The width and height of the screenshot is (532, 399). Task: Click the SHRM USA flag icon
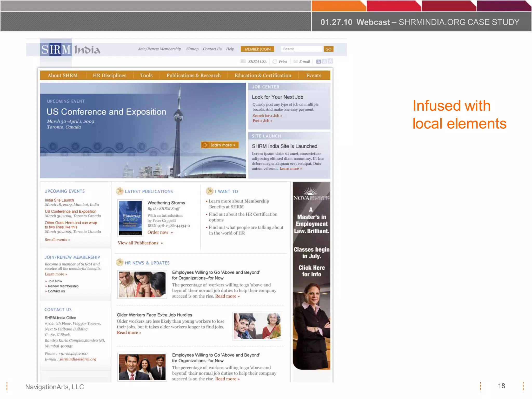tap(243, 62)
